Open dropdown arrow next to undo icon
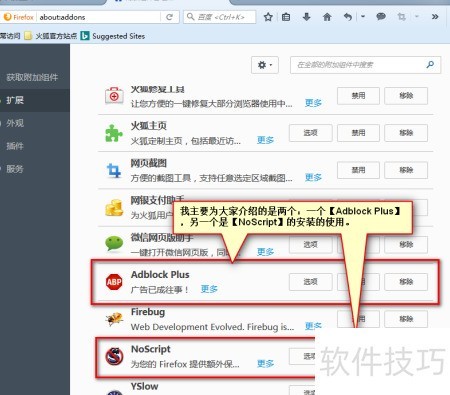450x395 pixels. point(363,17)
